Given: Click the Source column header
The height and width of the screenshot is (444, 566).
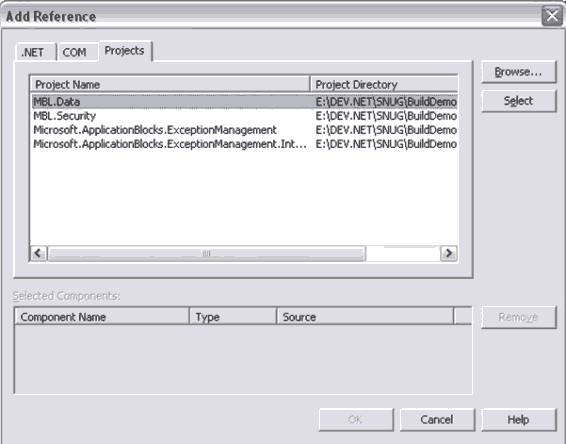Looking at the screenshot, I should tap(365, 317).
